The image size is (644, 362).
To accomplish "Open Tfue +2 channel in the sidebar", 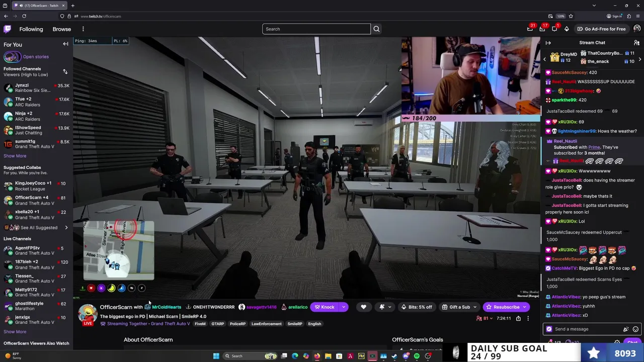I will click(x=36, y=102).
